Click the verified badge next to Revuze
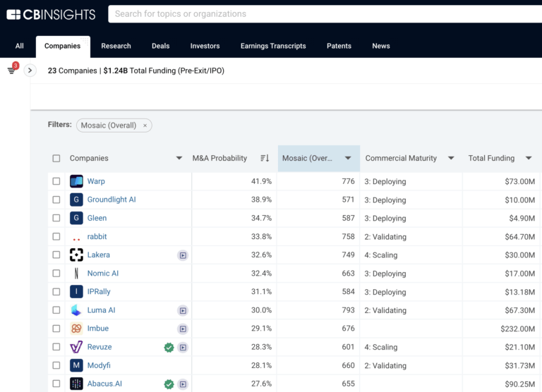The height and width of the screenshot is (392, 542). (x=169, y=347)
